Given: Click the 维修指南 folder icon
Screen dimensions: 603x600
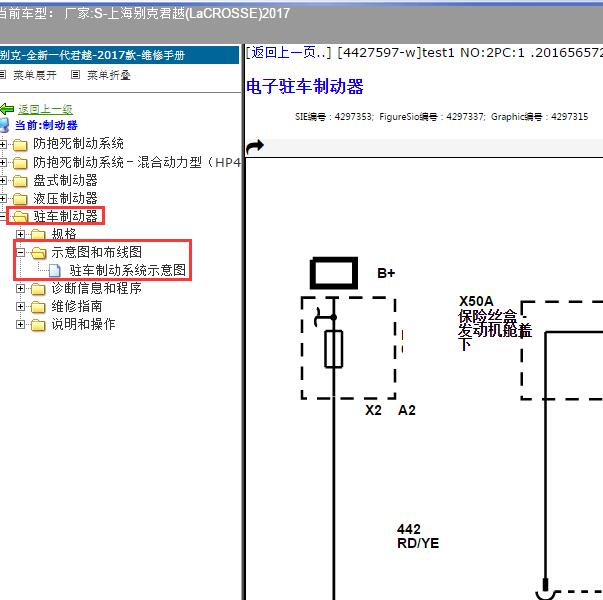Looking at the screenshot, I should (38, 307).
